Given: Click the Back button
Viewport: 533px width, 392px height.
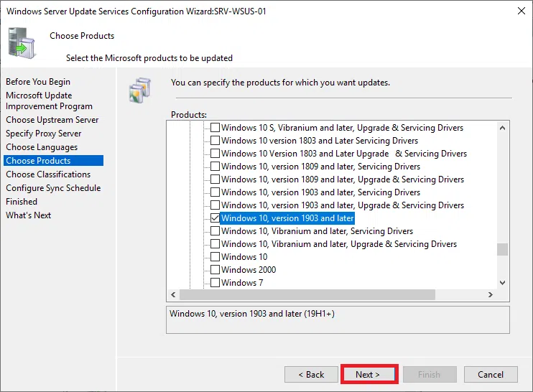Looking at the screenshot, I should (311, 374).
